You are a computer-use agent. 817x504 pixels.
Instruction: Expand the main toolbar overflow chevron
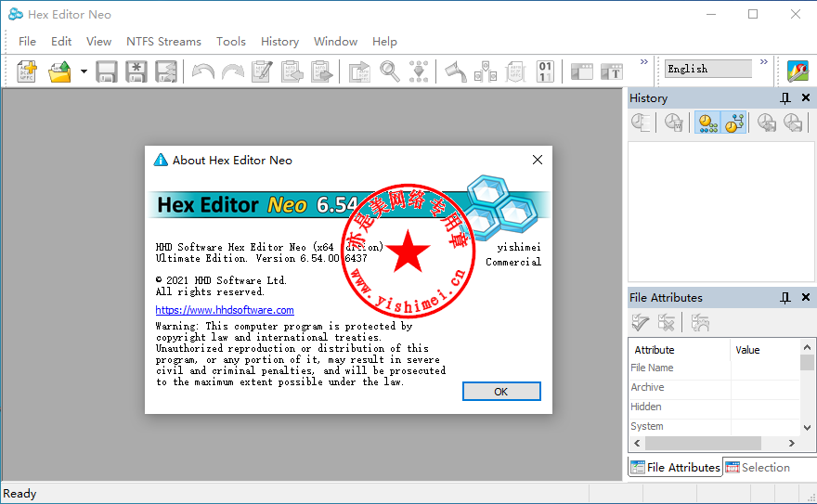[x=644, y=62]
